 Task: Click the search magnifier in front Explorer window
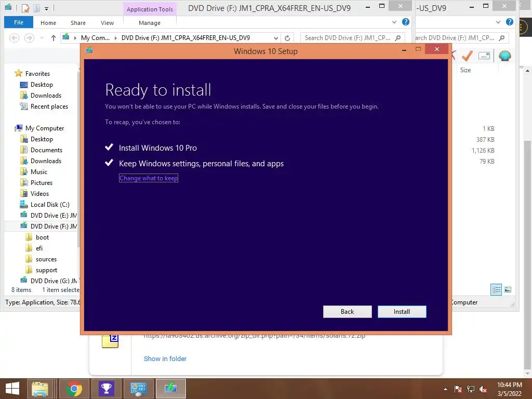coord(397,38)
